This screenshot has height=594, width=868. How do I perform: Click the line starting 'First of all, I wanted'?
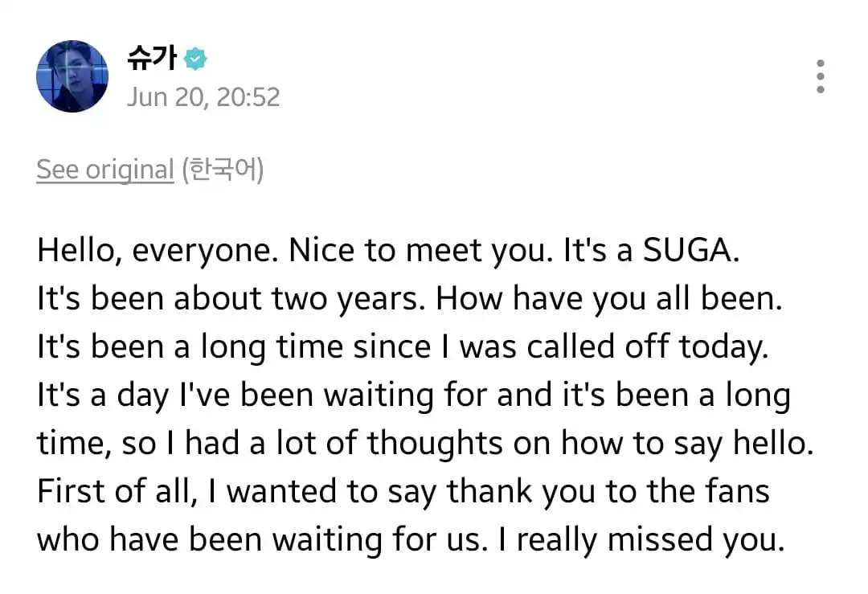coord(403,492)
